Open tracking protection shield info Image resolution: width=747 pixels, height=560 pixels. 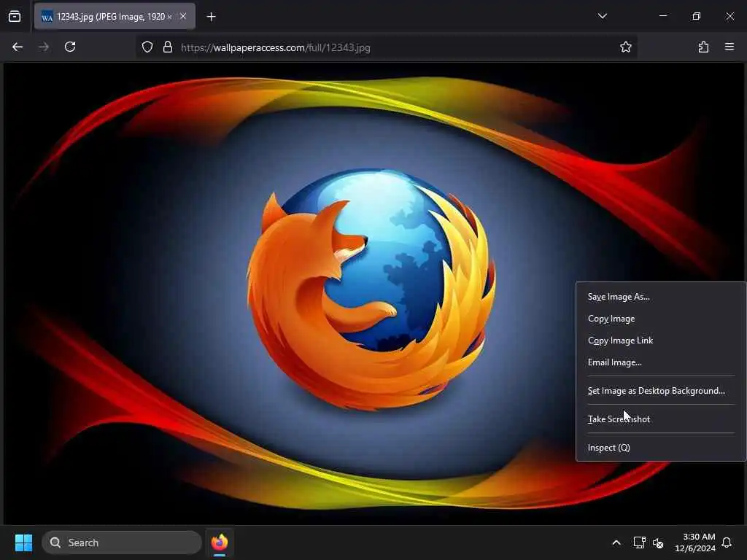(147, 47)
